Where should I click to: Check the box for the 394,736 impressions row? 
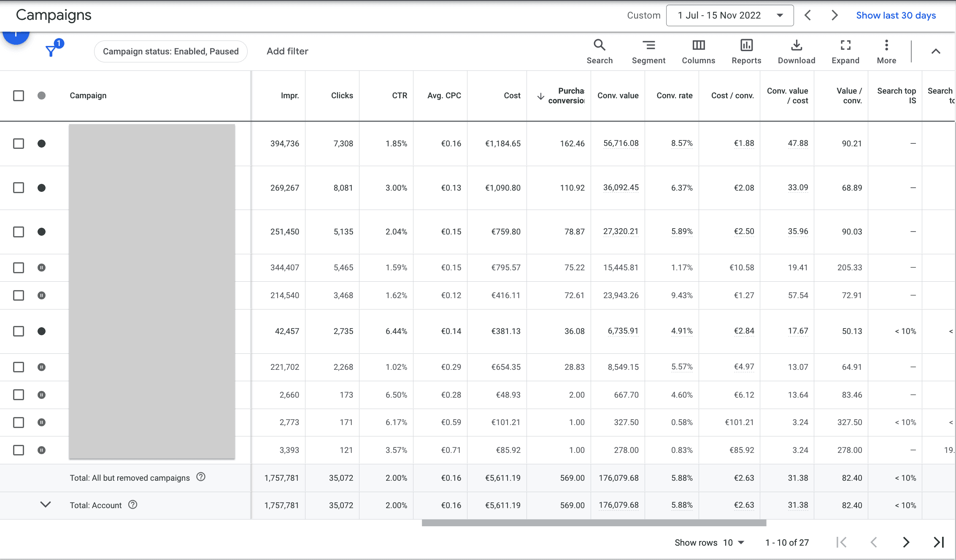19,143
